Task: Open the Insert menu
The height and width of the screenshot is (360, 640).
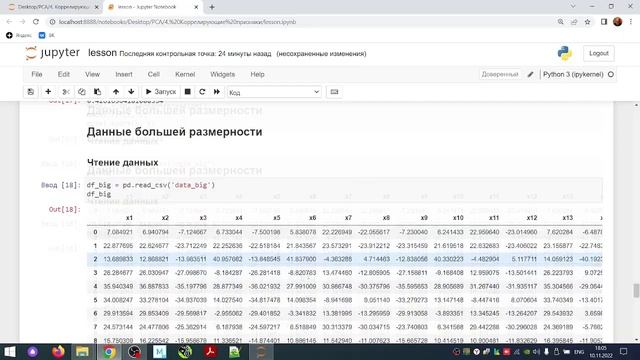Action: coord(124,74)
